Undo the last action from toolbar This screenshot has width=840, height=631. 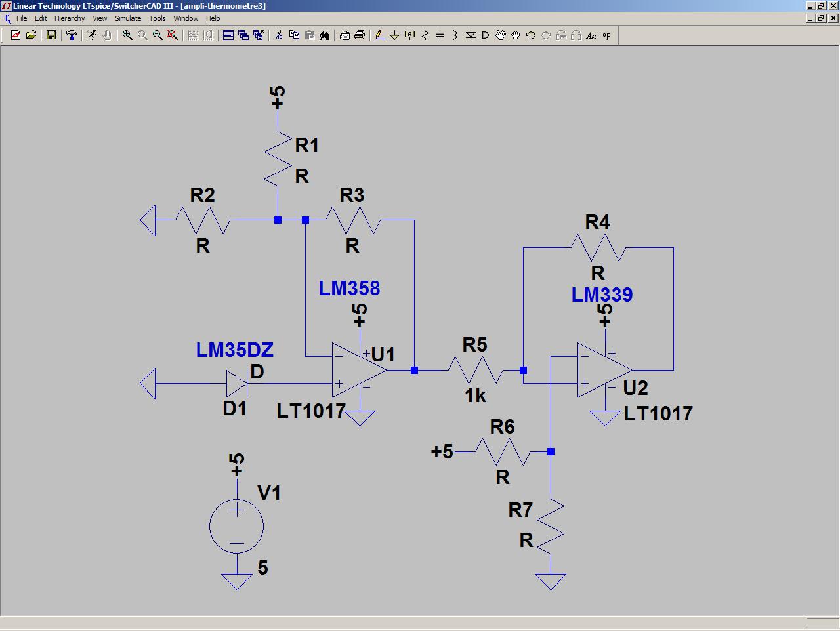coord(531,35)
